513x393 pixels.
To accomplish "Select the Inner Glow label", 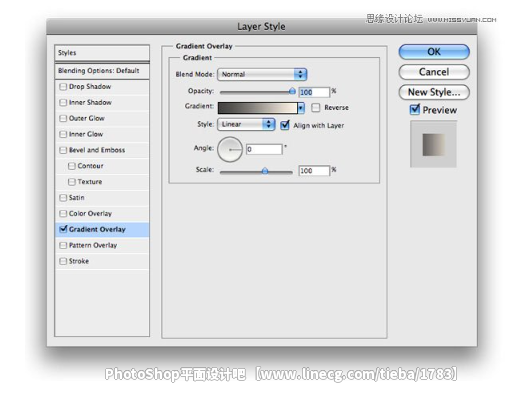I will tap(86, 134).
